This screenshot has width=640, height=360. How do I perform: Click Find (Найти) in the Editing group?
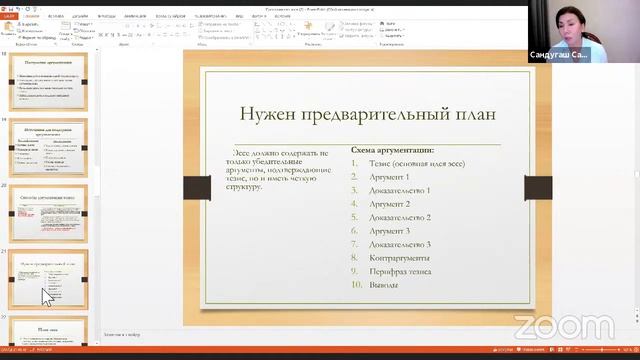point(388,24)
